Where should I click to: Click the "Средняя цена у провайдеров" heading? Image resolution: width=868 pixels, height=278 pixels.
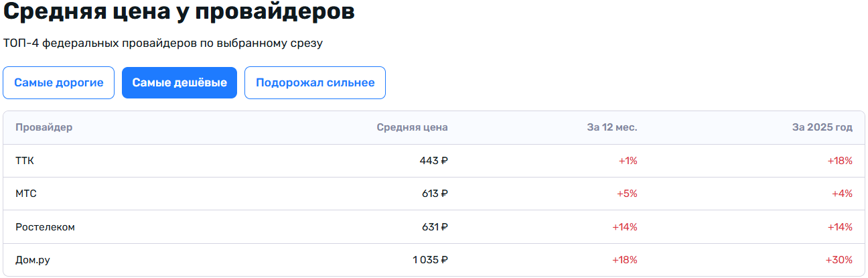click(x=179, y=12)
